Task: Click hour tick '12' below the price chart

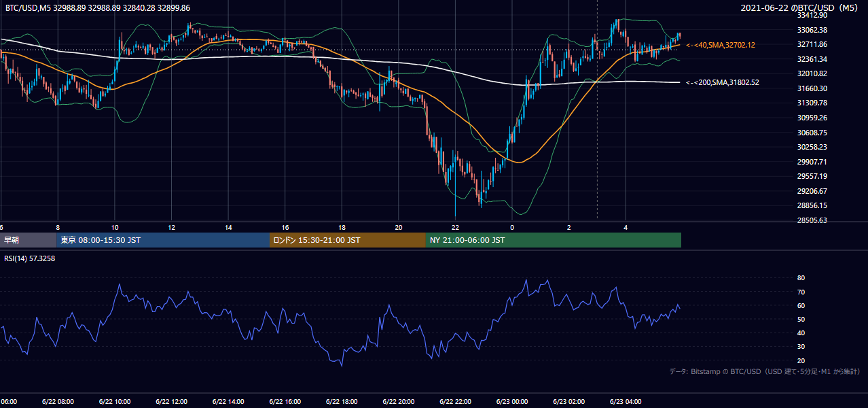Action: (172, 227)
